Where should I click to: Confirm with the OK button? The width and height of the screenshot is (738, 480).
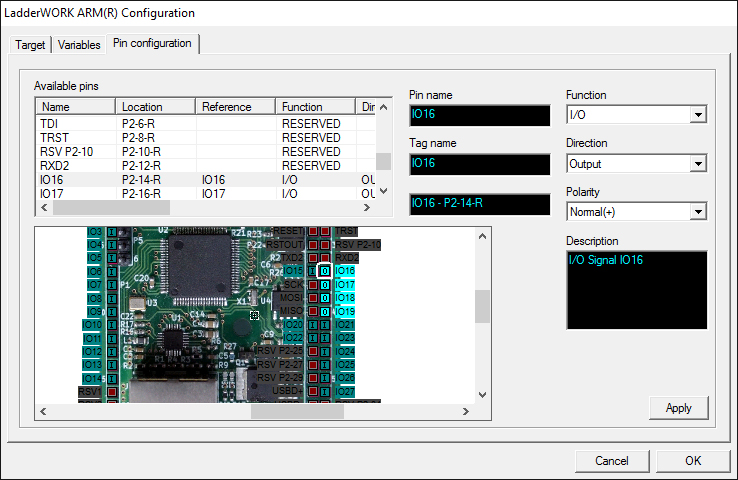(x=693, y=461)
